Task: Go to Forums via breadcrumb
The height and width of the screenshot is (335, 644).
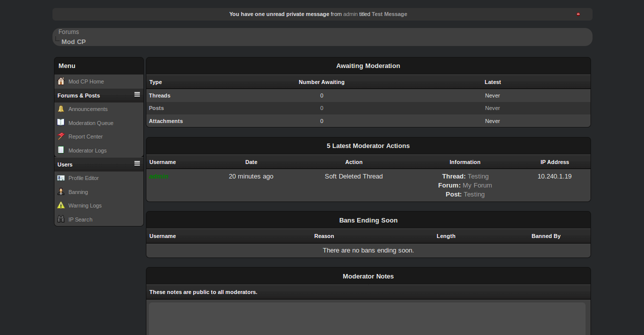Action: 69,32
